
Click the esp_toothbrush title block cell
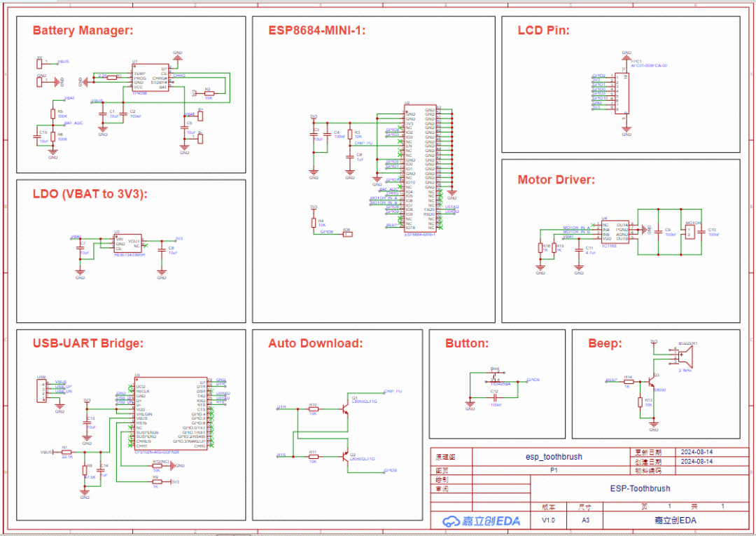click(x=553, y=457)
